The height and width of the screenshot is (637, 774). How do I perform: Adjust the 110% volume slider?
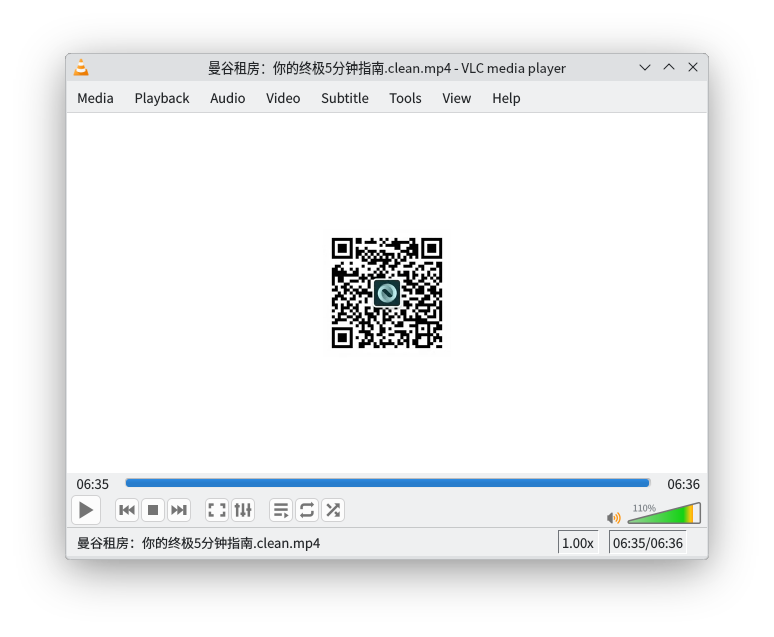click(664, 514)
